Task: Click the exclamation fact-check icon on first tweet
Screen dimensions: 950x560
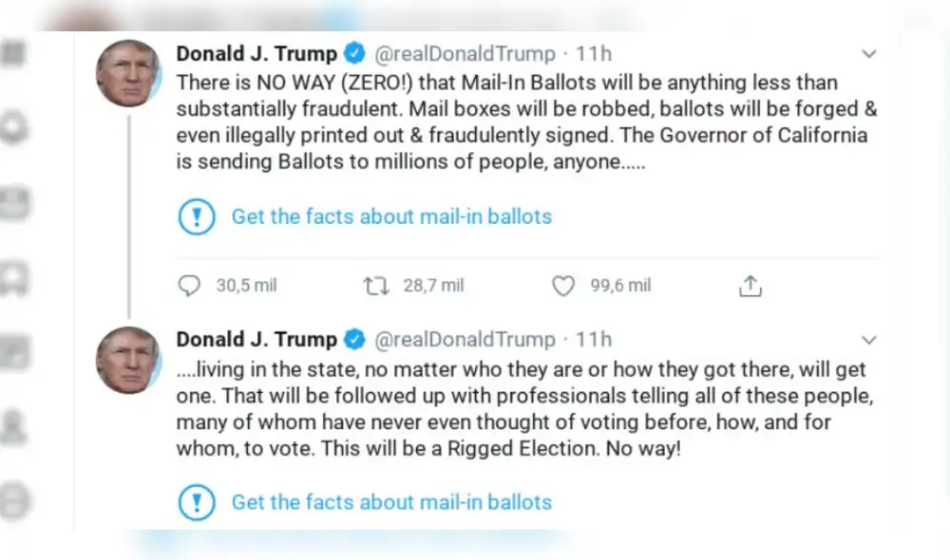Action: pos(197,216)
